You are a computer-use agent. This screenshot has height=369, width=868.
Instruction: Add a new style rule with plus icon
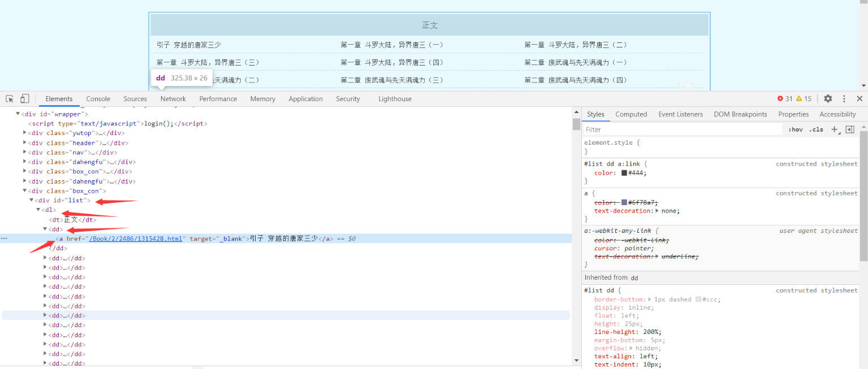pos(835,129)
